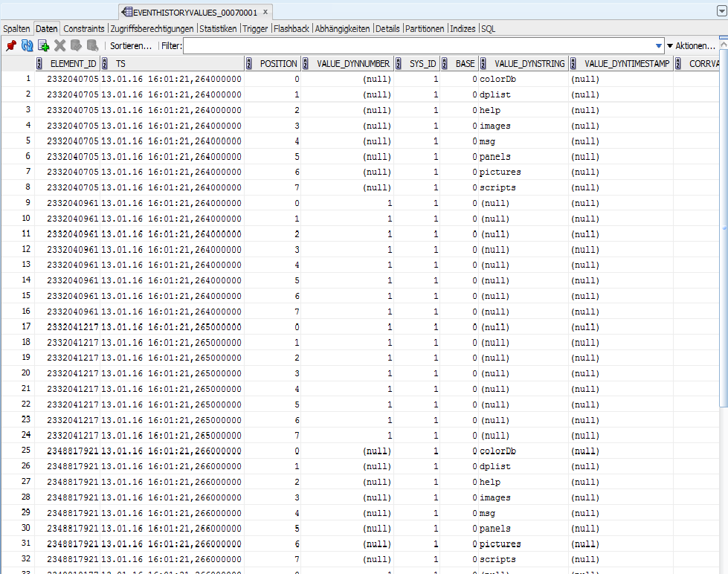Click the red pin (freeze view) icon
This screenshot has width=728, height=574.
click(x=10, y=45)
